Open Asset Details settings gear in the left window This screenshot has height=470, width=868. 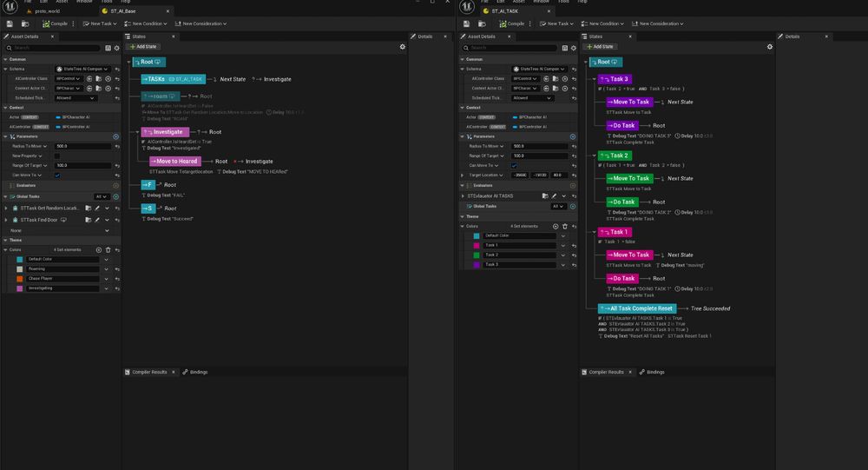[116, 49]
